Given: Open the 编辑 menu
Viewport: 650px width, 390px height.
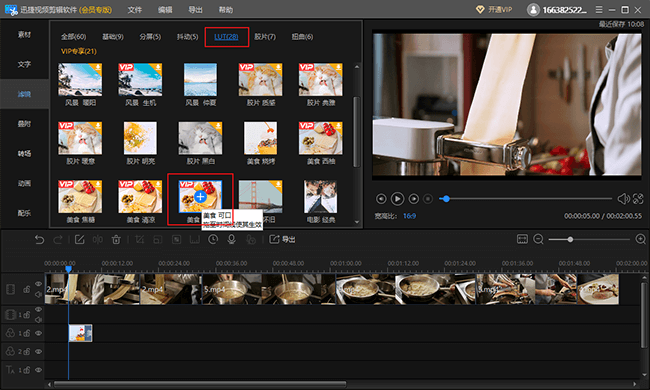Looking at the screenshot, I should pyautogui.click(x=165, y=10).
